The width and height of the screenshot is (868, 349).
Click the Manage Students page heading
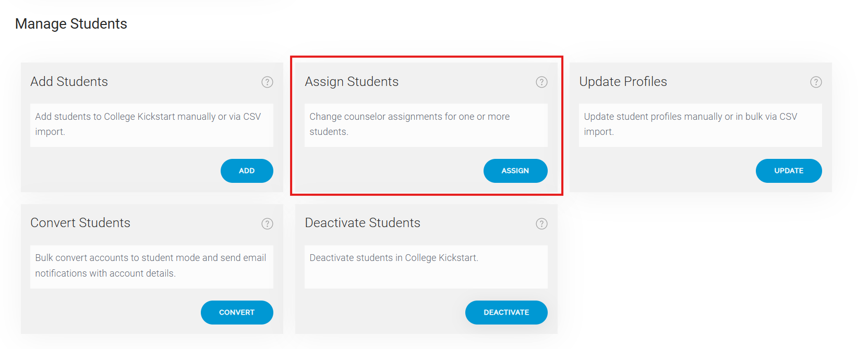tap(71, 24)
